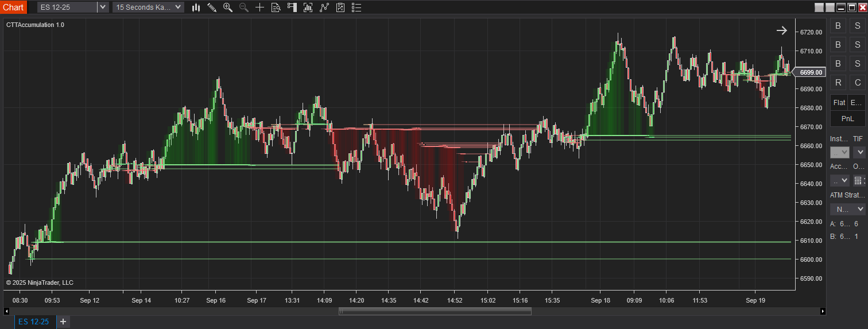Select the crosshair cursor icon
This screenshot has height=329, width=868.
260,7
